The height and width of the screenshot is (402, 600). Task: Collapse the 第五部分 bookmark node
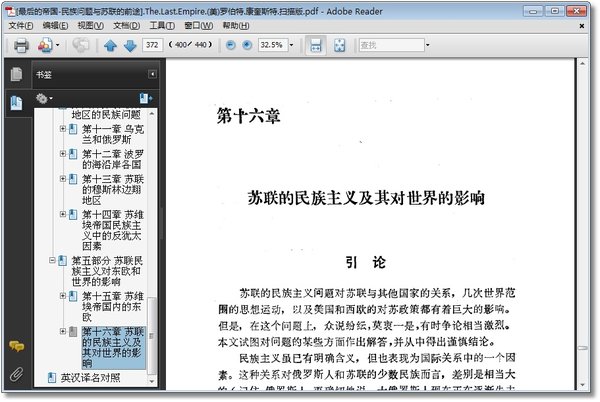52,260
